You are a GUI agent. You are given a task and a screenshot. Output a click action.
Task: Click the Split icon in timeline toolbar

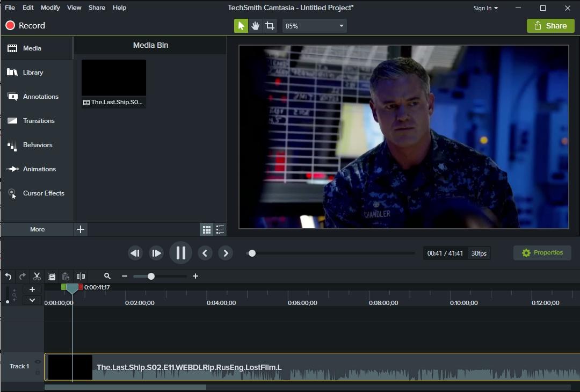click(81, 276)
